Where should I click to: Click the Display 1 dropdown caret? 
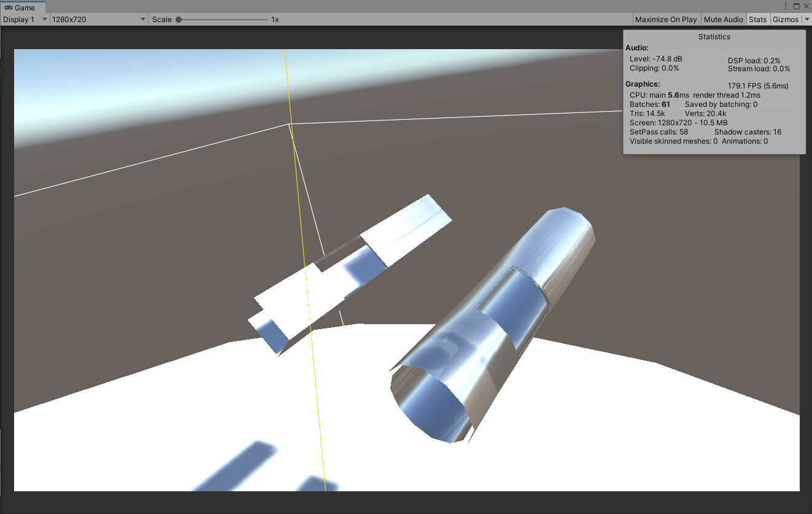coord(45,19)
